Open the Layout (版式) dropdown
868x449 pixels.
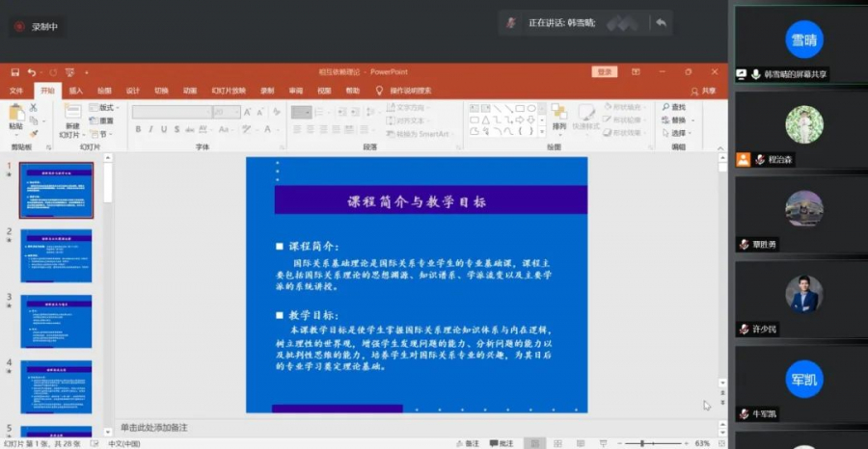(x=103, y=107)
